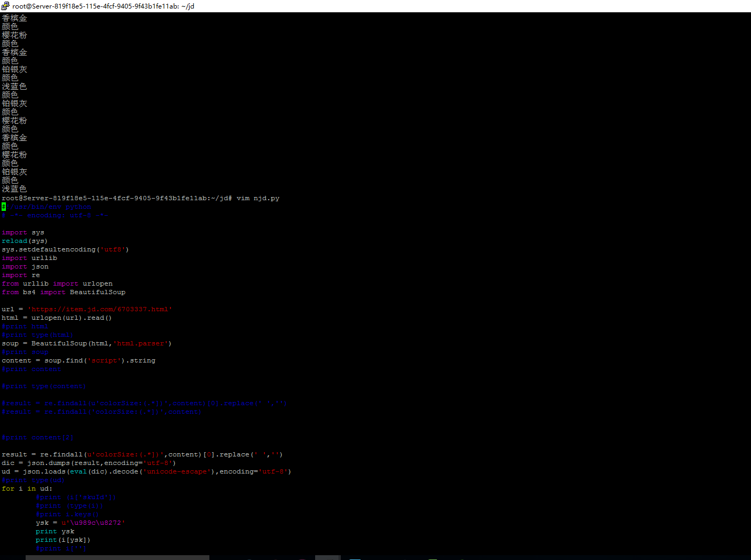The height and width of the screenshot is (560, 751).
Task: Click 'from bs4 import BeautifulSoup' line
Action: [x=64, y=293]
